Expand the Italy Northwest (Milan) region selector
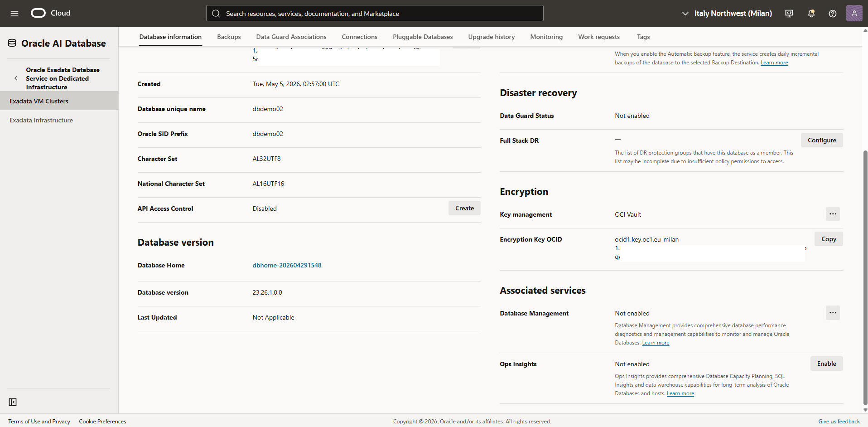 coord(727,14)
